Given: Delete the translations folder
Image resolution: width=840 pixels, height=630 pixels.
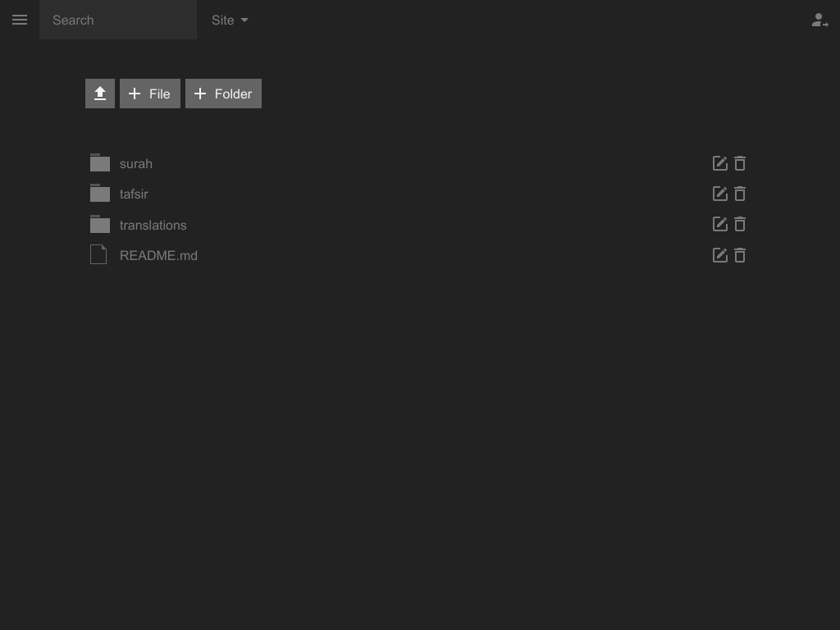Looking at the screenshot, I should click(740, 224).
